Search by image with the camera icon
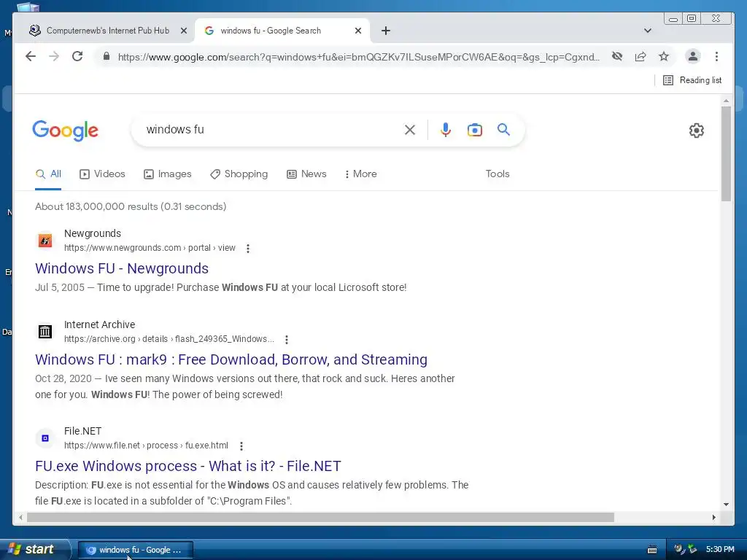Screen dimensions: 747x560 (x=474, y=130)
